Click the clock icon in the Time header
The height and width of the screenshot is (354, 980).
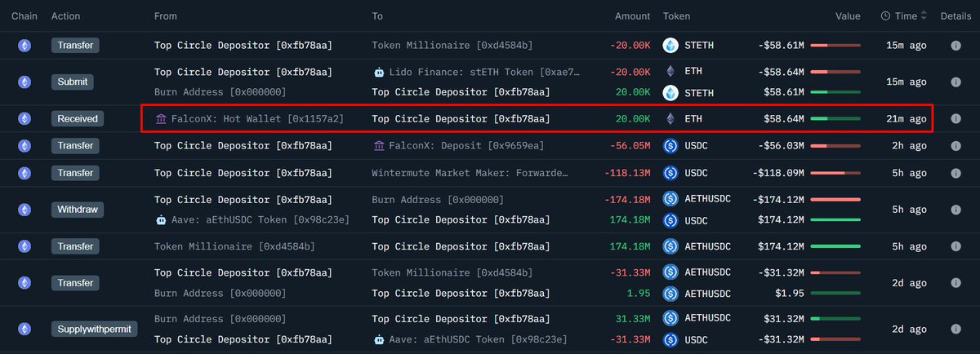pyautogui.click(x=885, y=16)
